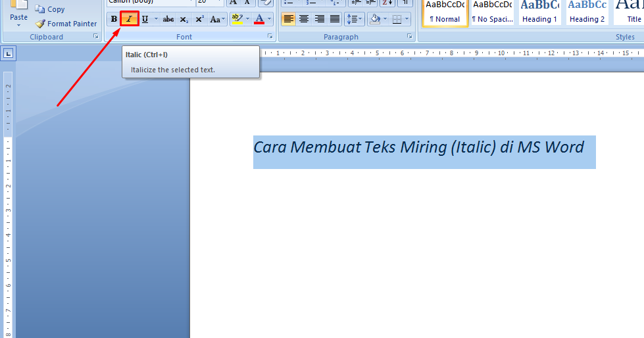Image resolution: width=644 pixels, height=338 pixels.
Task: Grow the font size
Action: pyautogui.click(x=234, y=3)
